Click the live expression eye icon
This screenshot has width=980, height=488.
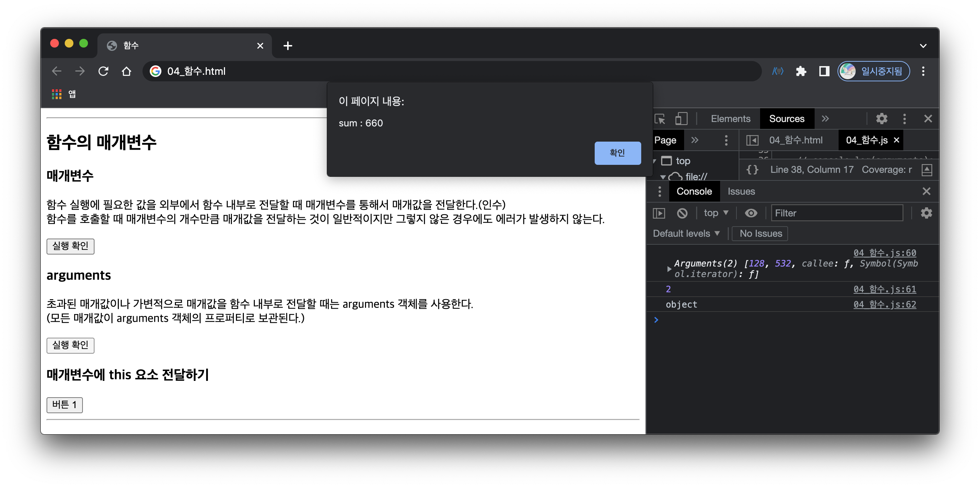point(751,213)
